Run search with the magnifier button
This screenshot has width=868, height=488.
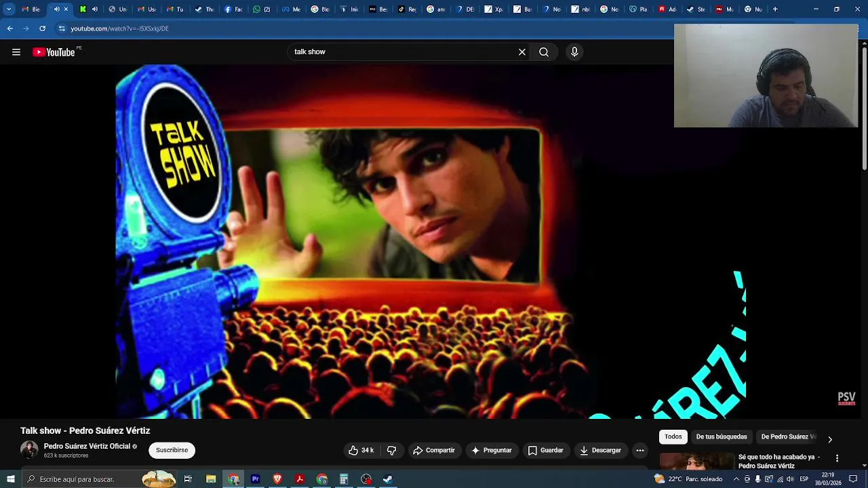544,52
